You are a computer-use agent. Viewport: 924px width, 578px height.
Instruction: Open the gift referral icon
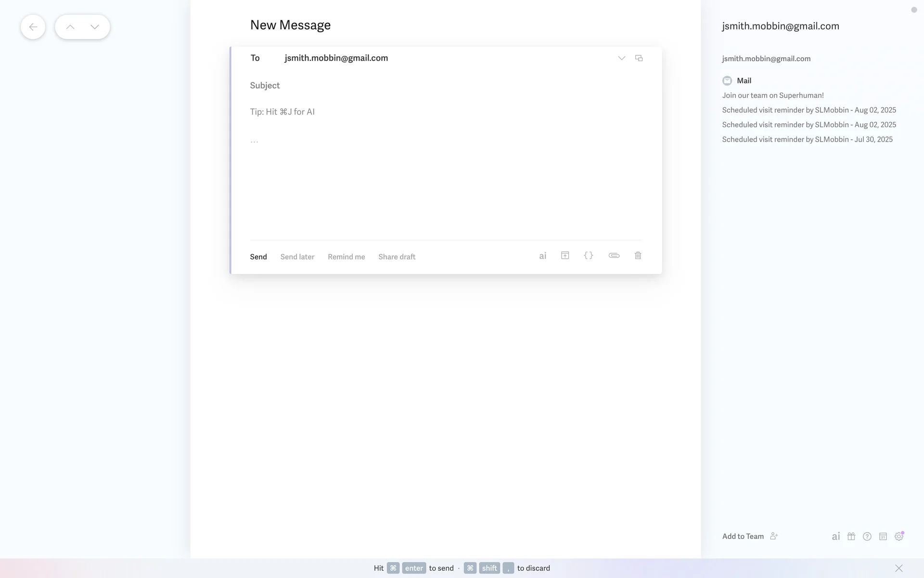click(x=851, y=536)
